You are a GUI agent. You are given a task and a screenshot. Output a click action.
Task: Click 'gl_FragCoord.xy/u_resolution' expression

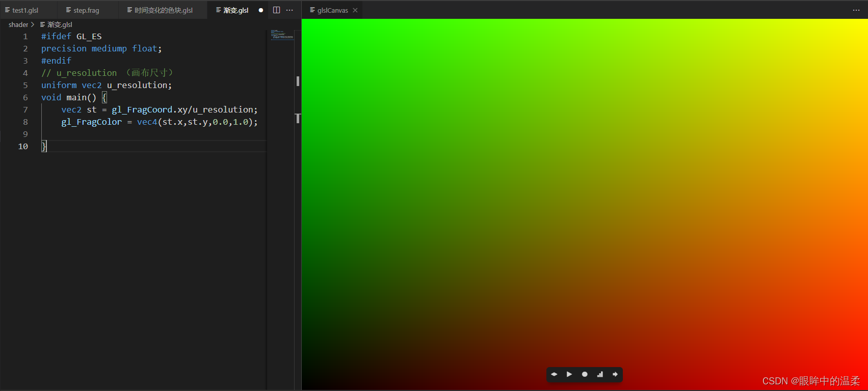[x=182, y=110]
